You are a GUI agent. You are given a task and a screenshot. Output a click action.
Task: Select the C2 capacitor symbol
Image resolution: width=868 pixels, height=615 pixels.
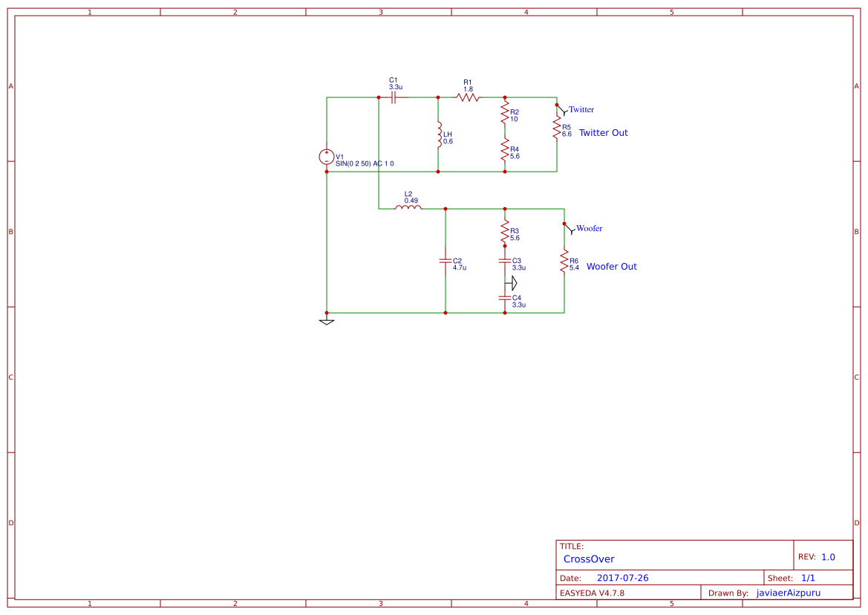coord(446,261)
